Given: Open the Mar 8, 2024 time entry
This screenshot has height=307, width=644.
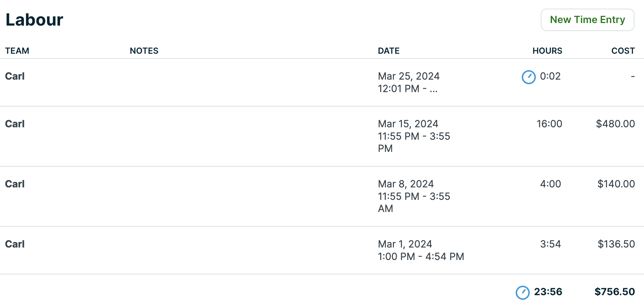Looking at the screenshot, I should [405, 184].
